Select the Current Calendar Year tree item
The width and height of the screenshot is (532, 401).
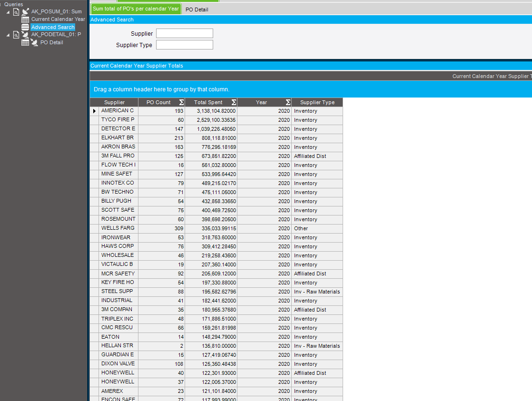pos(58,20)
